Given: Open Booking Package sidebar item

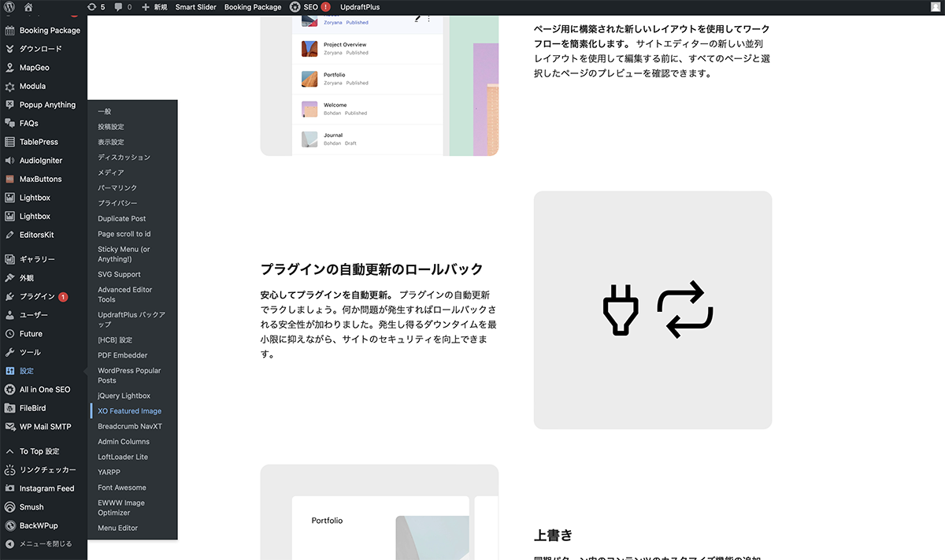Looking at the screenshot, I should [50, 31].
